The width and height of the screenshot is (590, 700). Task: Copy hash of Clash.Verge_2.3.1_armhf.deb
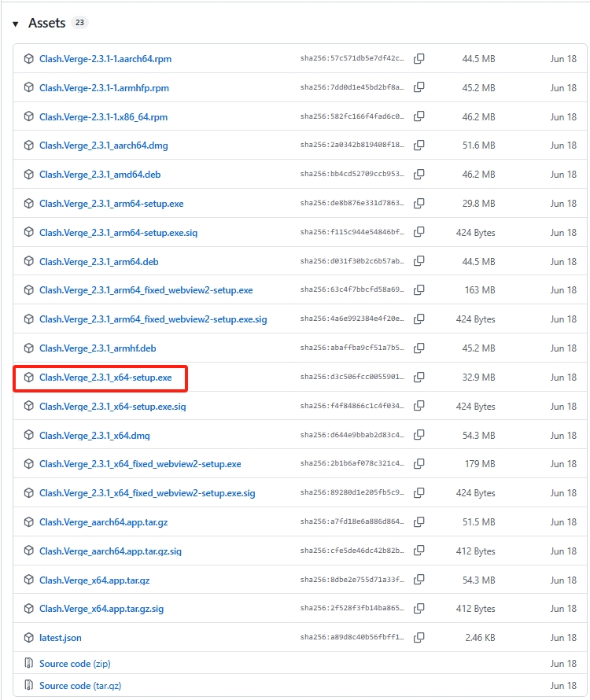tap(419, 348)
